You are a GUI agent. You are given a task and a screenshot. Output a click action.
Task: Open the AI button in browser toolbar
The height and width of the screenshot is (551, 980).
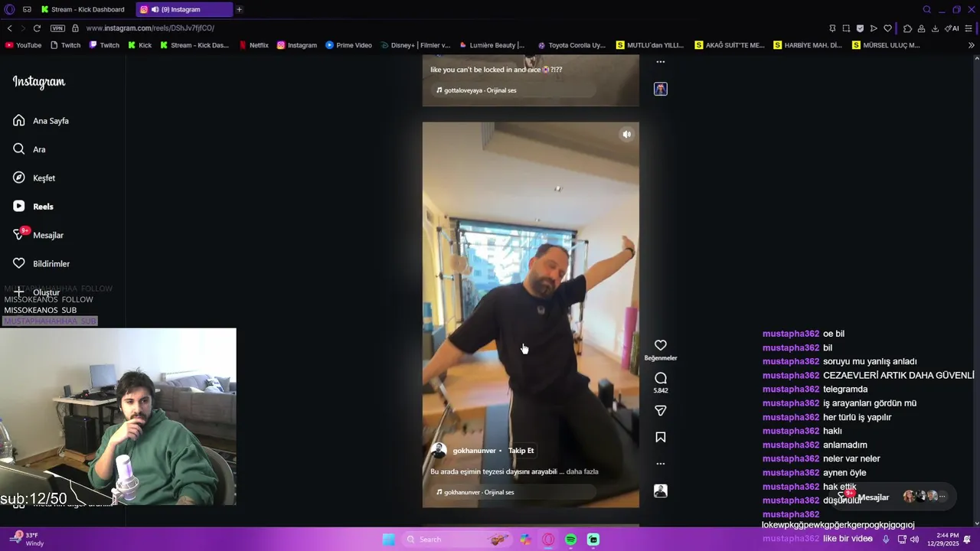click(952, 28)
